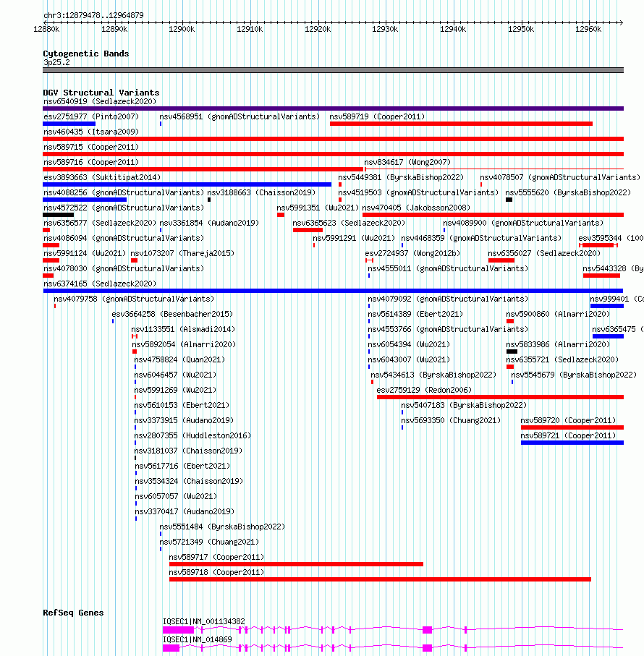Viewport: 644px width, 656px height.
Task: Click nsv589716 (Cooper2011) variant label
Action: point(91,162)
